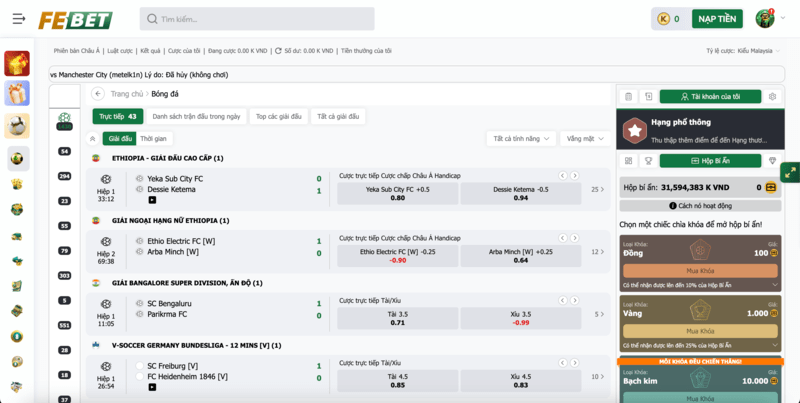The width and height of the screenshot is (800, 403).
Task: Click the trophy icon beside Hộp Bí Ấn
Action: pos(647,160)
